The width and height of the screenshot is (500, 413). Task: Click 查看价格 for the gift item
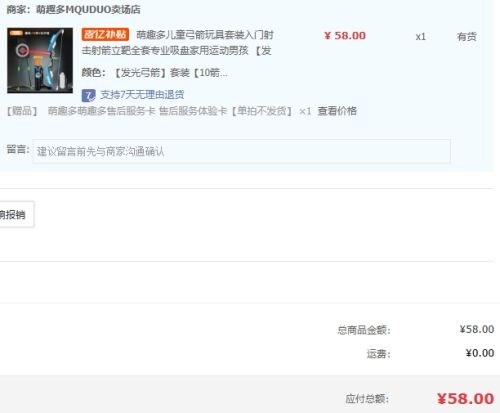click(x=337, y=111)
